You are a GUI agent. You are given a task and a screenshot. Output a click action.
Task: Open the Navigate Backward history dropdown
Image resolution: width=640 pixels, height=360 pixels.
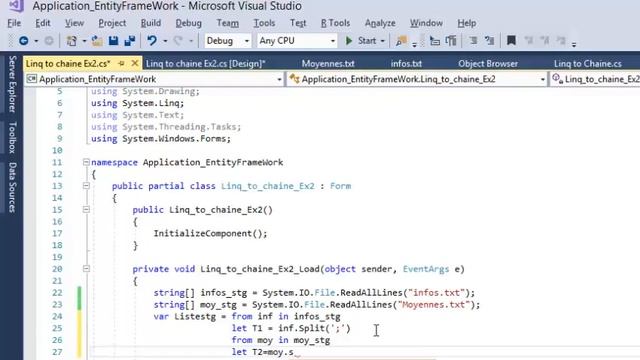[x=36, y=41]
